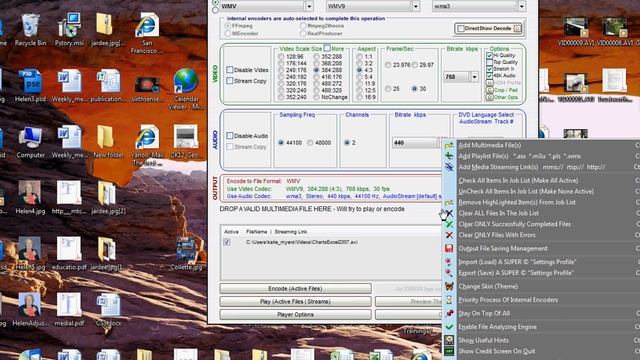Click the Import Settings Profile flower icon
Viewport: 640px width, 360px height.
(x=449, y=262)
